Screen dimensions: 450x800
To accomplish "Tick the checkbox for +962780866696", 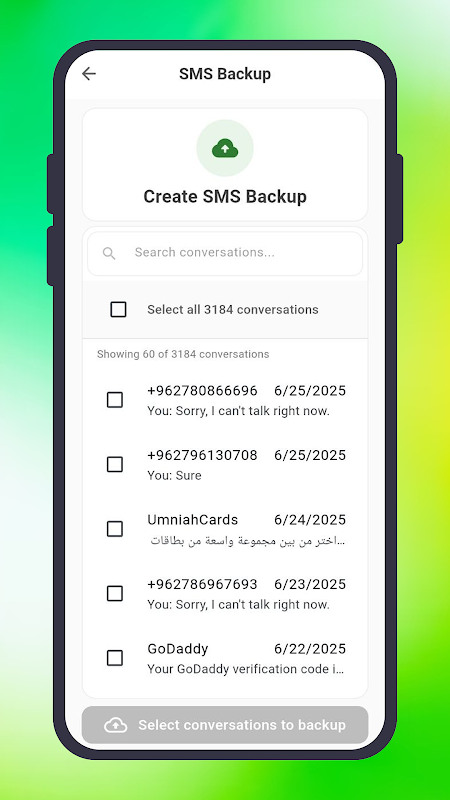I will tap(115, 400).
